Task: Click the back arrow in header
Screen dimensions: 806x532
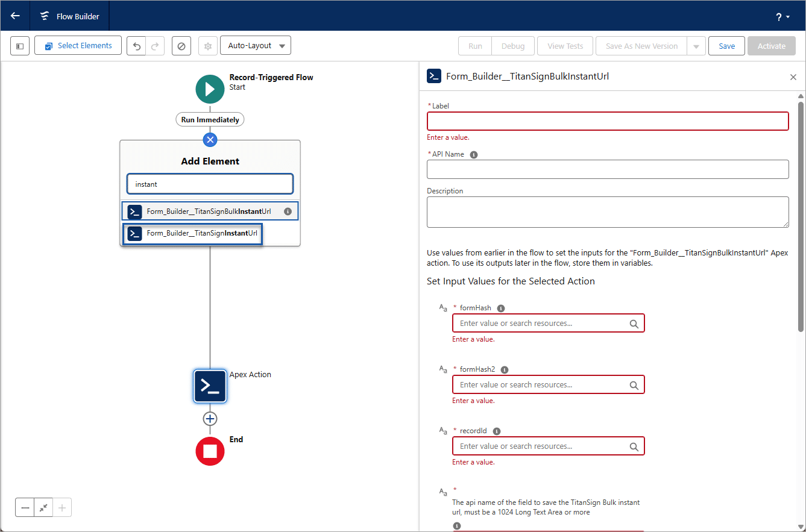Action: [15, 16]
